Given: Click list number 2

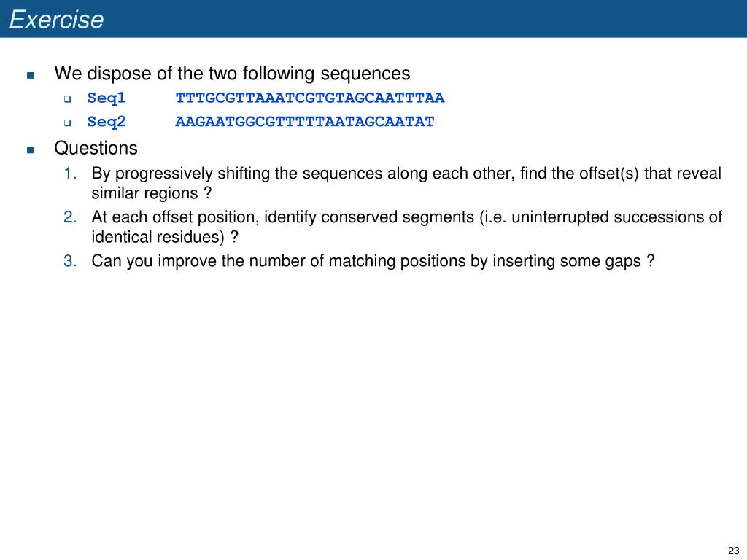Looking at the screenshot, I should tap(70, 217).
